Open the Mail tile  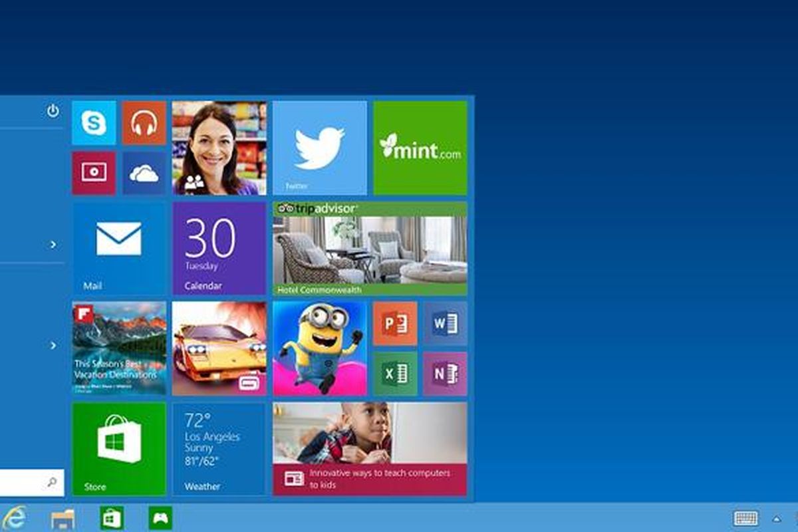[119, 249]
